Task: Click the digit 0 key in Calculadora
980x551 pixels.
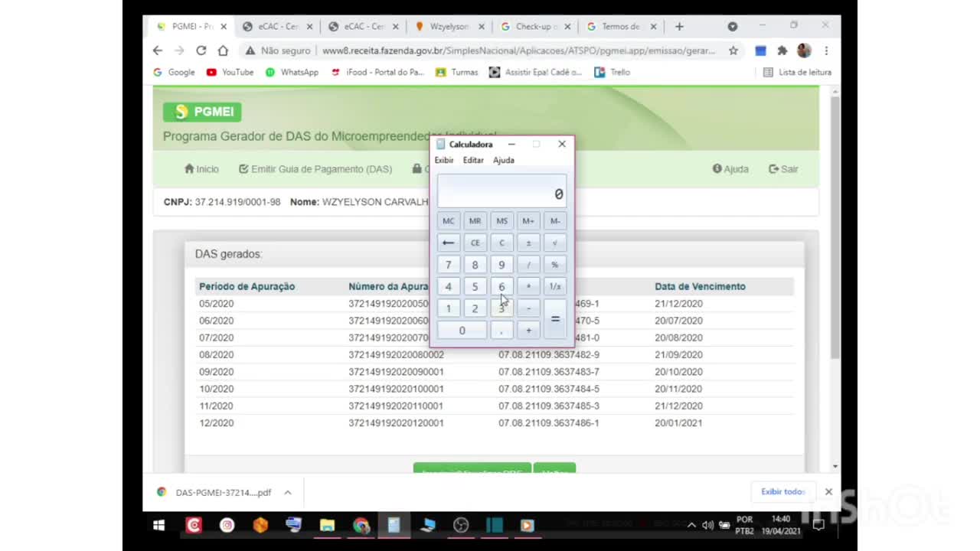Action: [462, 331]
